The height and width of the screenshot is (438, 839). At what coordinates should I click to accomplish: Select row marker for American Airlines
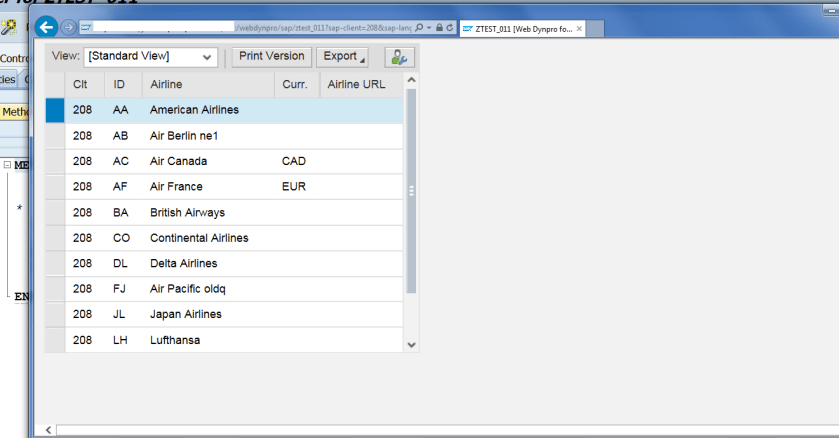point(55,110)
